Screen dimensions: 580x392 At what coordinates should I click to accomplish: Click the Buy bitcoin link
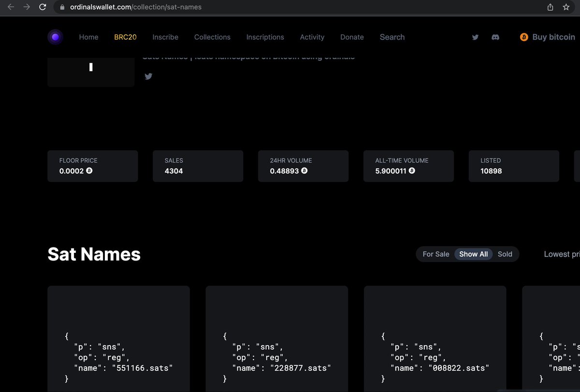coord(553,37)
